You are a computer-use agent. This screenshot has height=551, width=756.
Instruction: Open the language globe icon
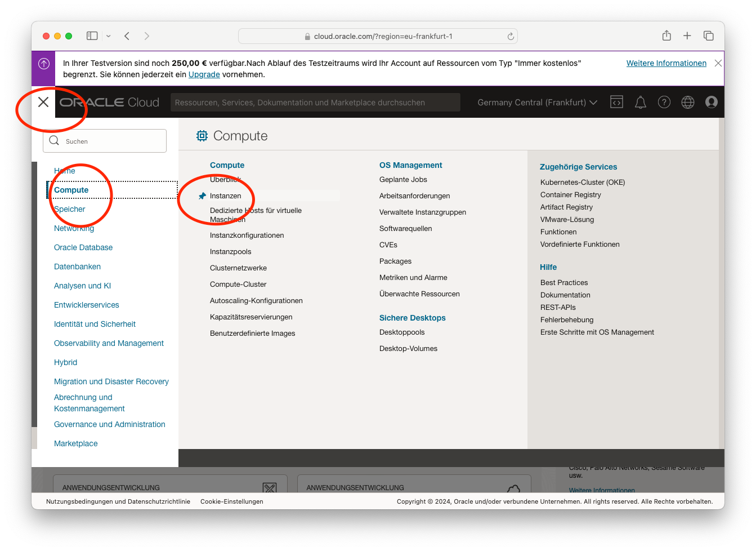tap(688, 102)
